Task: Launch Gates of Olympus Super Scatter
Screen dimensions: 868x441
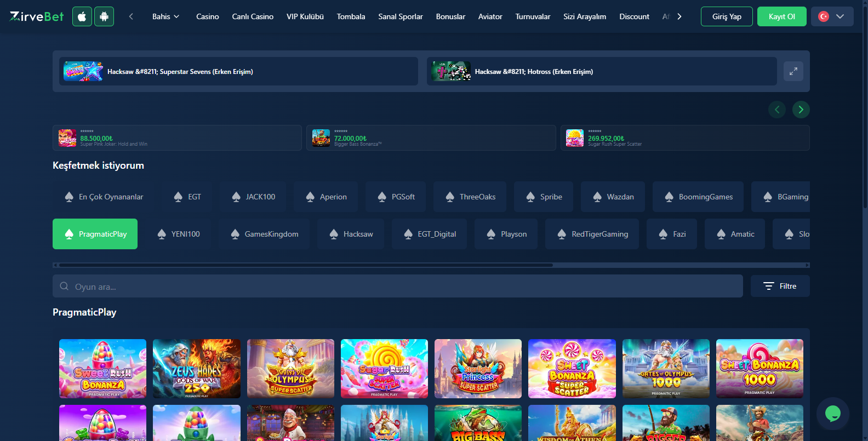Action: [290, 369]
